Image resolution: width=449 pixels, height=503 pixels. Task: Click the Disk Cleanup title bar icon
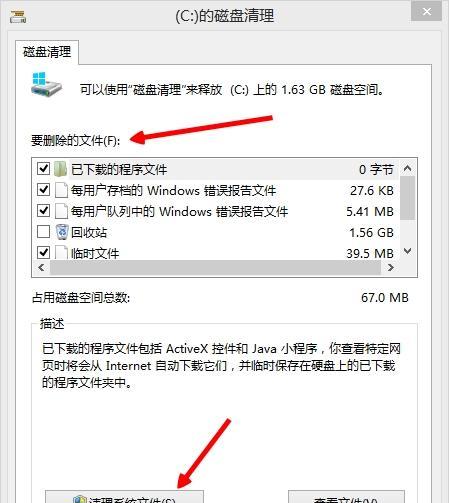[17, 17]
